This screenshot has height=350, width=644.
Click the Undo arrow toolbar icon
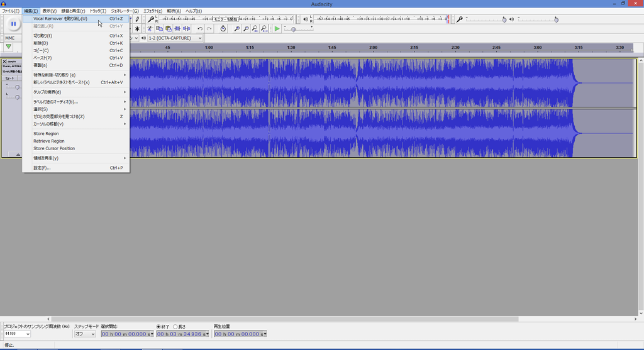pyautogui.click(x=200, y=29)
